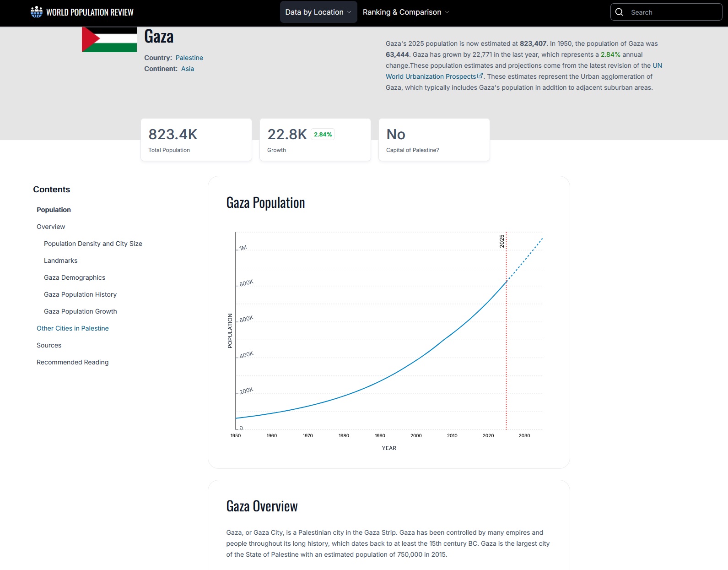Screen dimensions: 728x570
Task: Click the Contents heading
Action: pos(52,190)
